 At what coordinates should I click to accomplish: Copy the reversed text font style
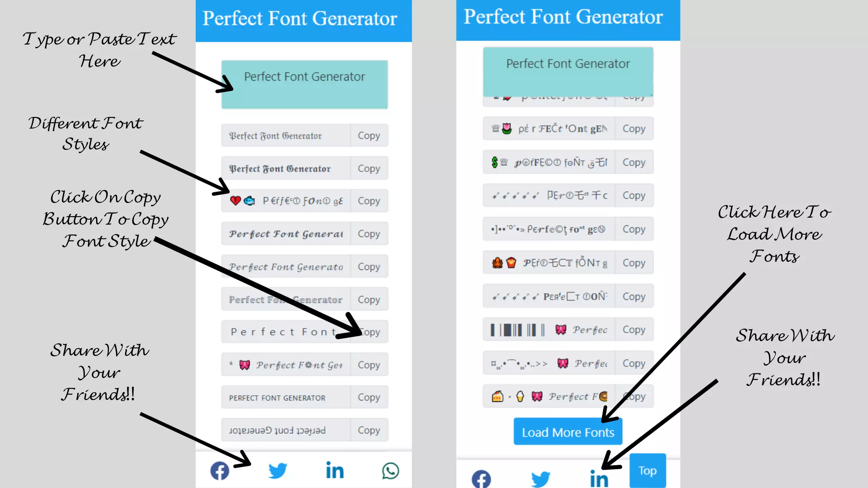coord(369,430)
